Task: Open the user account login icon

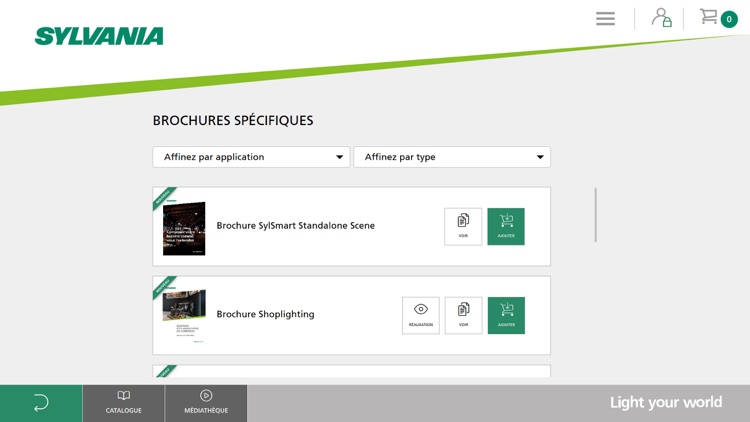Action: (x=662, y=17)
